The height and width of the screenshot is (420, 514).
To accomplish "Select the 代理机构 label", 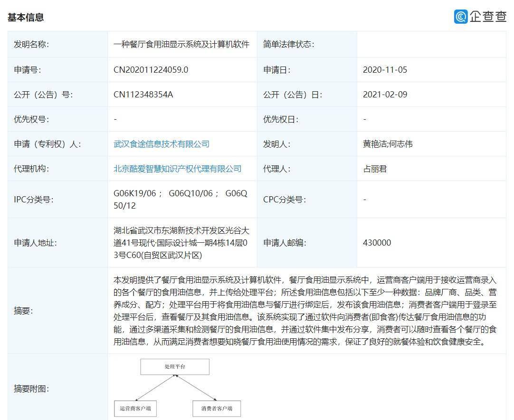I will tap(31, 169).
